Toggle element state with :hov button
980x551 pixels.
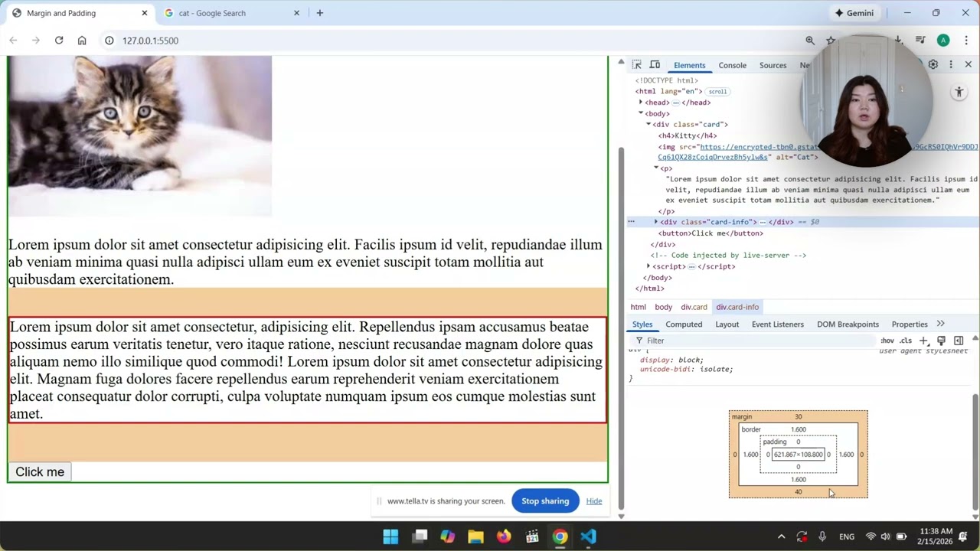pos(887,341)
